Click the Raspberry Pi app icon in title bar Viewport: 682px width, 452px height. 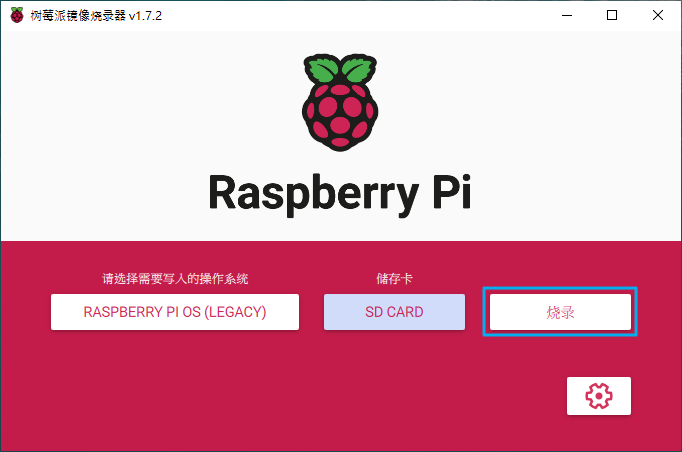pos(17,15)
